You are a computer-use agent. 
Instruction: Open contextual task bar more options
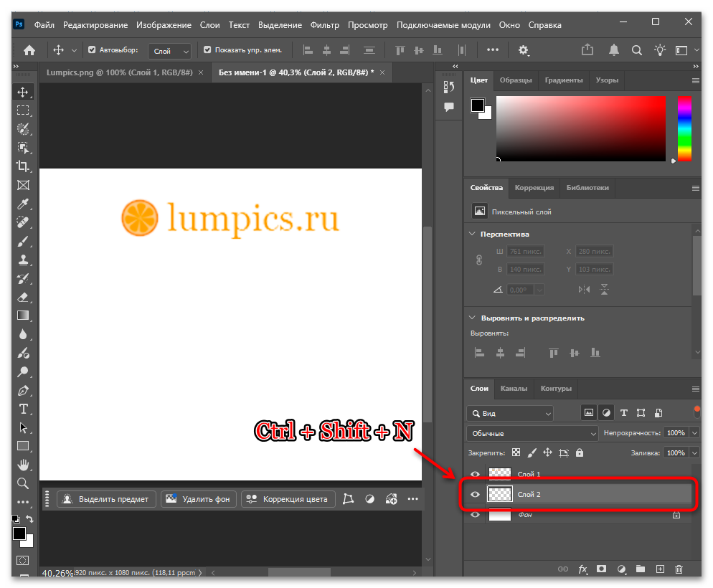coord(413,499)
